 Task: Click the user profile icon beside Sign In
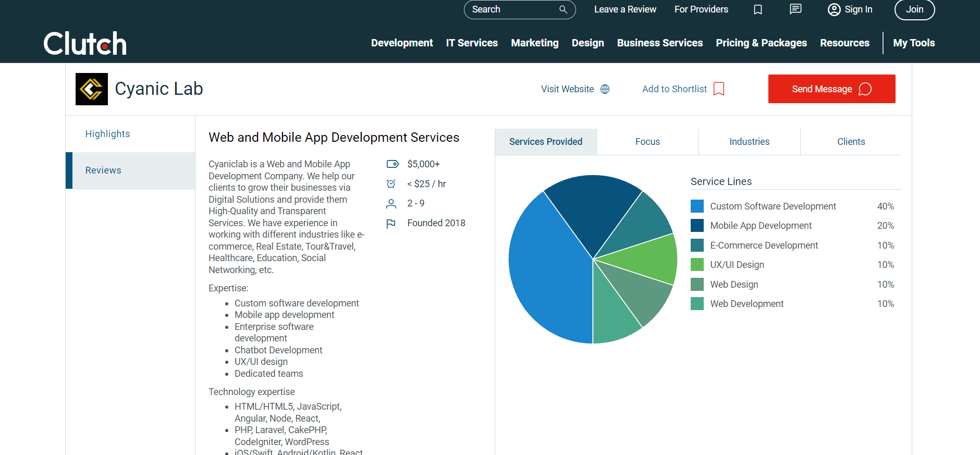[x=834, y=9]
